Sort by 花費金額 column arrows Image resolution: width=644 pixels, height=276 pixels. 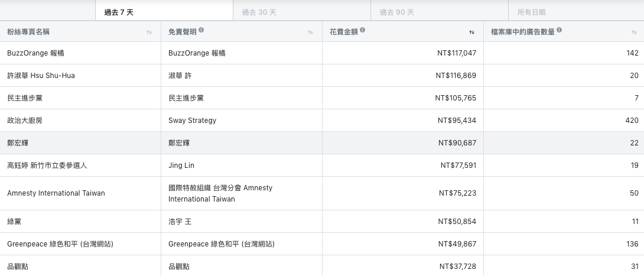(x=472, y=32)
